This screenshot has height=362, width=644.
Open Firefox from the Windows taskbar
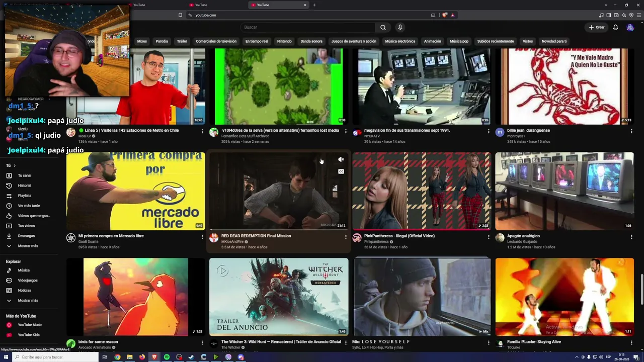[x=142, y=357]
